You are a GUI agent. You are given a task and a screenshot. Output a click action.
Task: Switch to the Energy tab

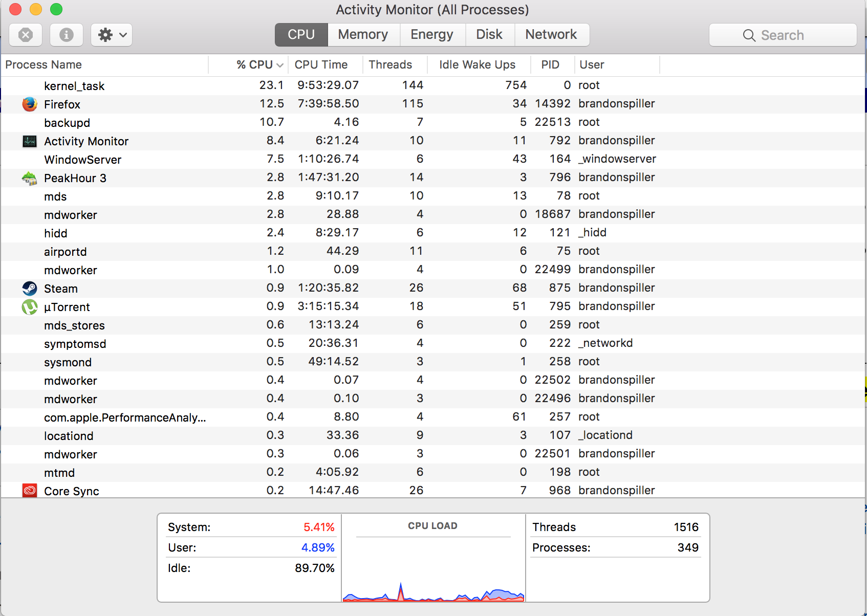(x=432, y=35)
